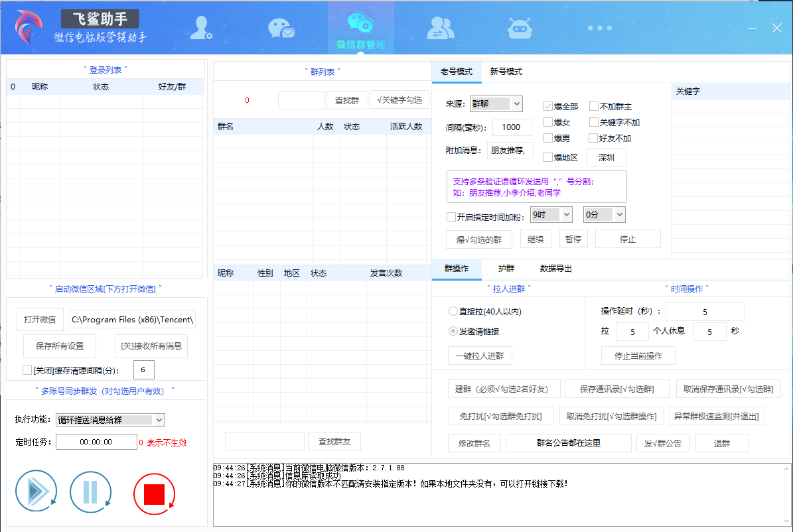Switch to 数据导出 tab
This screenshot has height=532, width=793.
556,269
